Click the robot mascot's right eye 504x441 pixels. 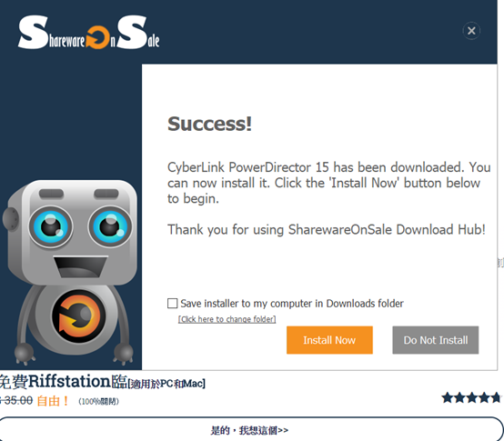[110, 226]
